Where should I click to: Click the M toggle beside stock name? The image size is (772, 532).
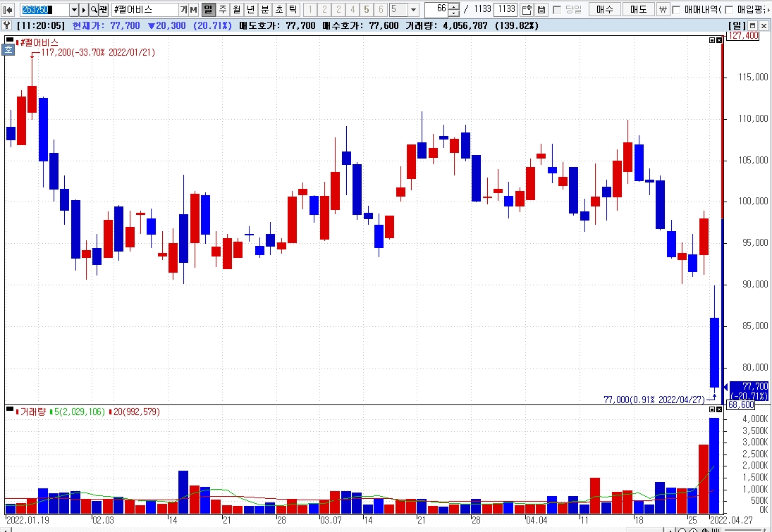pyautogui.click(x=193, y=9)
